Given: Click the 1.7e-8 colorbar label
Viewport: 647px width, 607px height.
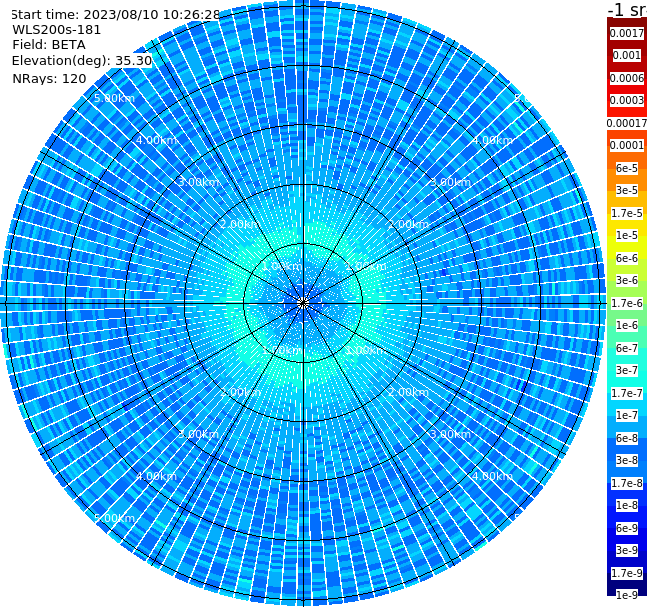Looking at the screenshot, I should tap(627, 483).
